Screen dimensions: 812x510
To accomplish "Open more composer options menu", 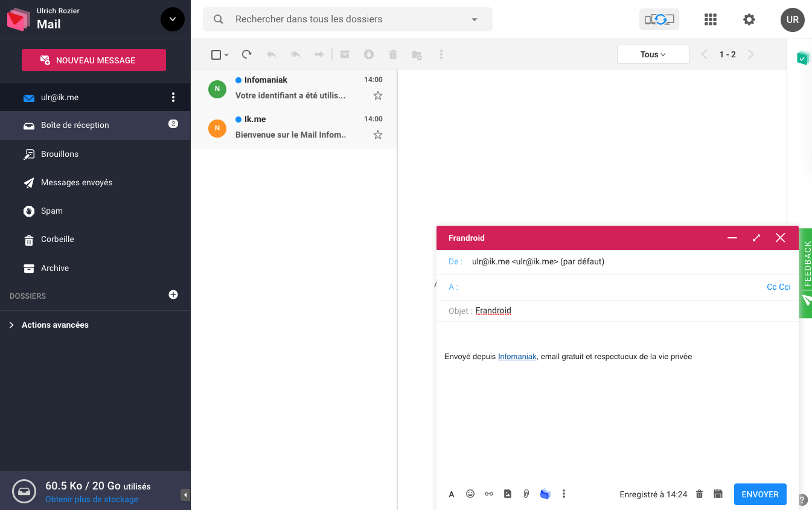I will (x=564, y=494).
